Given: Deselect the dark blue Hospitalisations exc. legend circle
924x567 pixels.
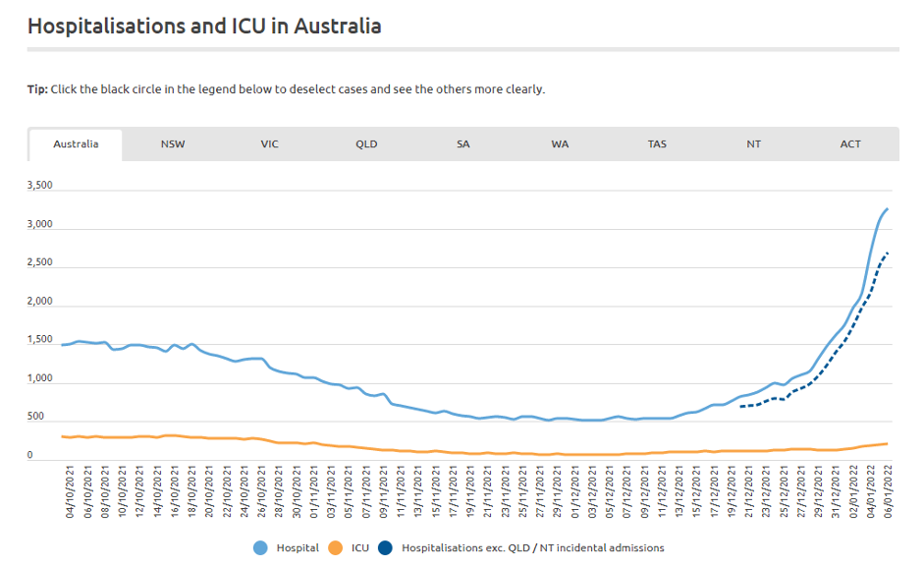Looking at the screenshot, I should click(x=387, y=547).
